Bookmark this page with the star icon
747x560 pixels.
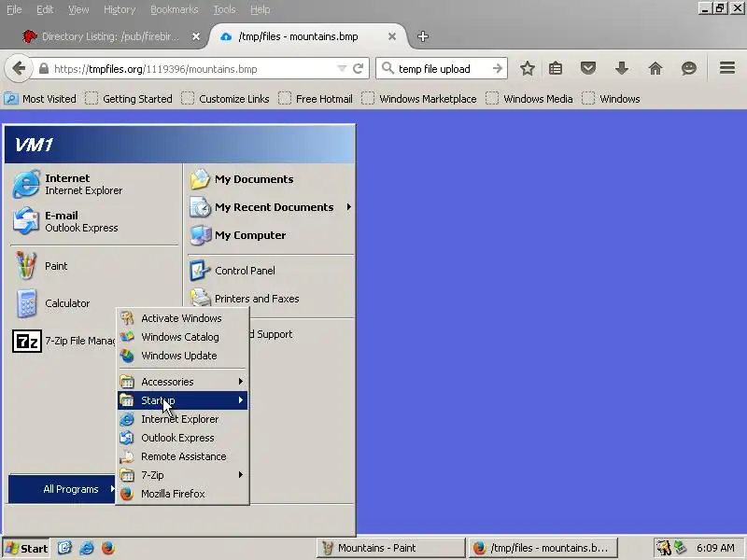click(x=527, y=68)
